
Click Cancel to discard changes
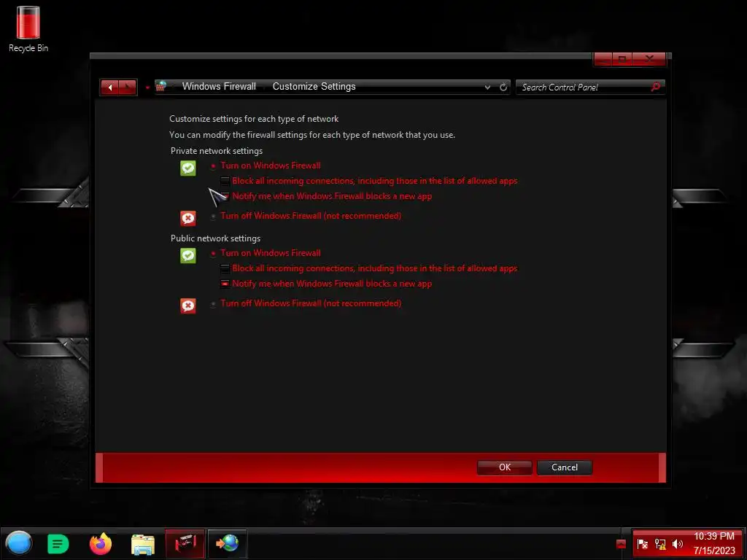(565, 467)
